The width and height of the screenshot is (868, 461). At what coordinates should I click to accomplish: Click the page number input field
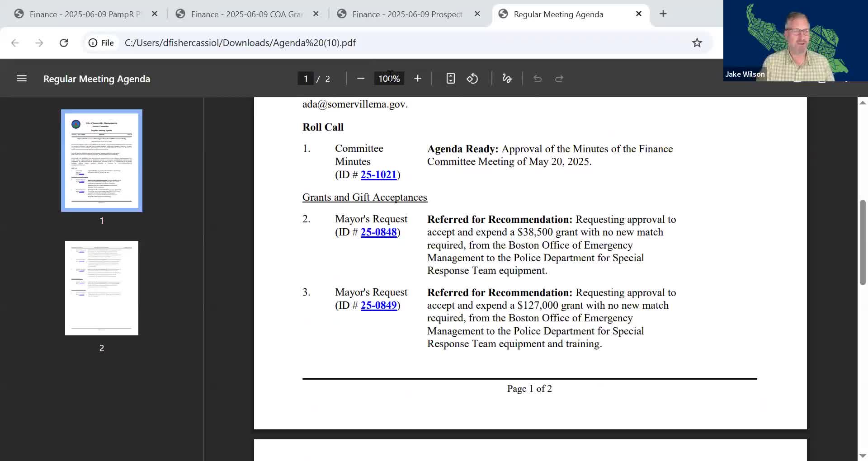pos(306,79)
